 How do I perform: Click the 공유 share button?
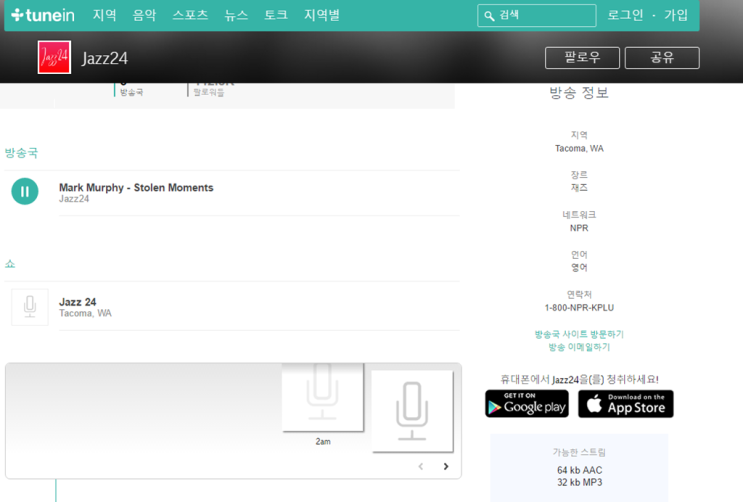(662, 58)
